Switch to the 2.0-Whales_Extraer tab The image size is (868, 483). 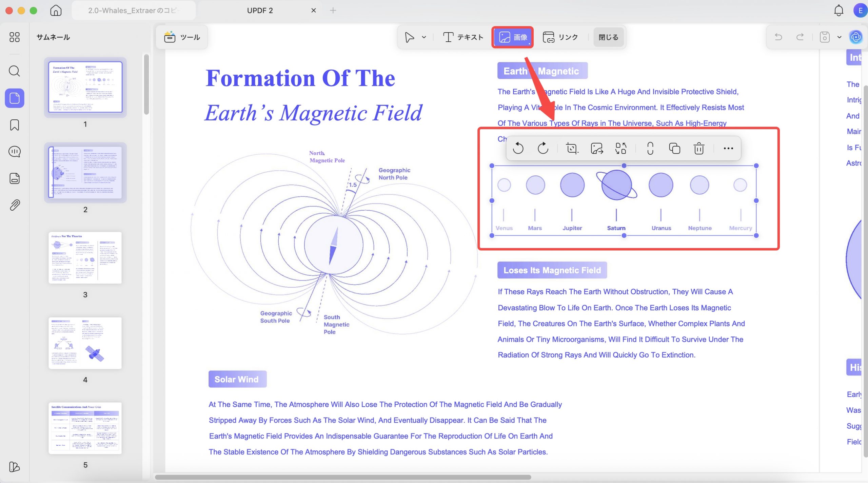134,11
